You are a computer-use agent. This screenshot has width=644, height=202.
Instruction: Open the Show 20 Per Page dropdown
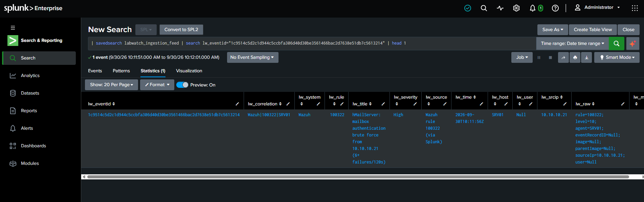[111, 85]
